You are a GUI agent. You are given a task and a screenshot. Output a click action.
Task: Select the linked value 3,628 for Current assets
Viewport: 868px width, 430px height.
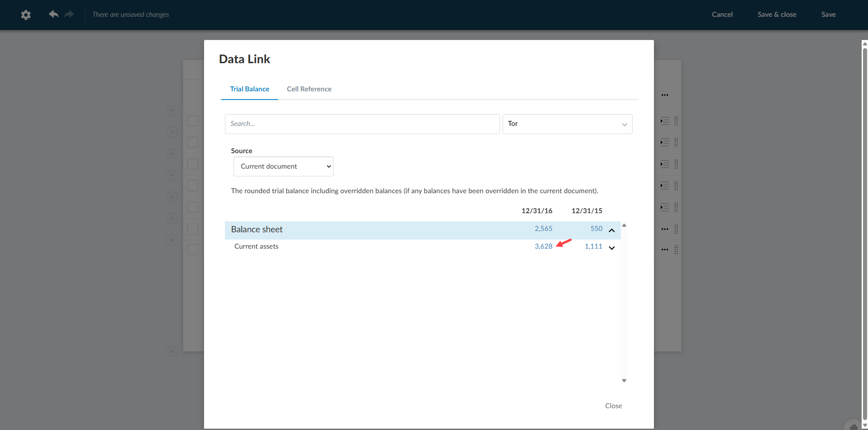point(544,246)
